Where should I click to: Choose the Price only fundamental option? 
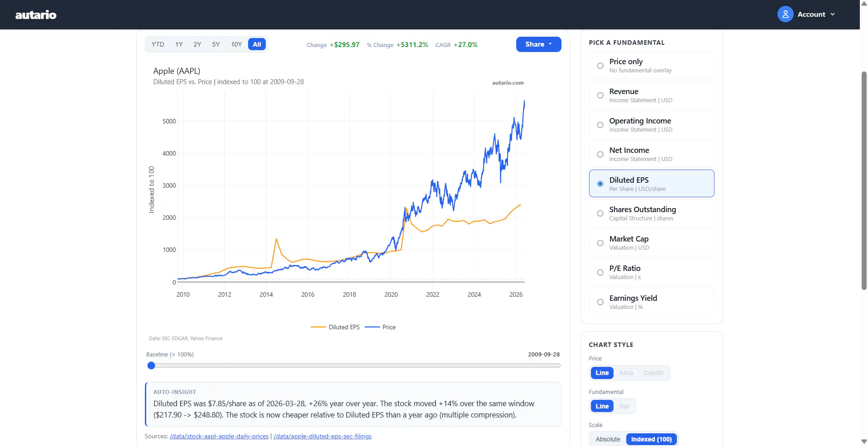click(652, 66)
